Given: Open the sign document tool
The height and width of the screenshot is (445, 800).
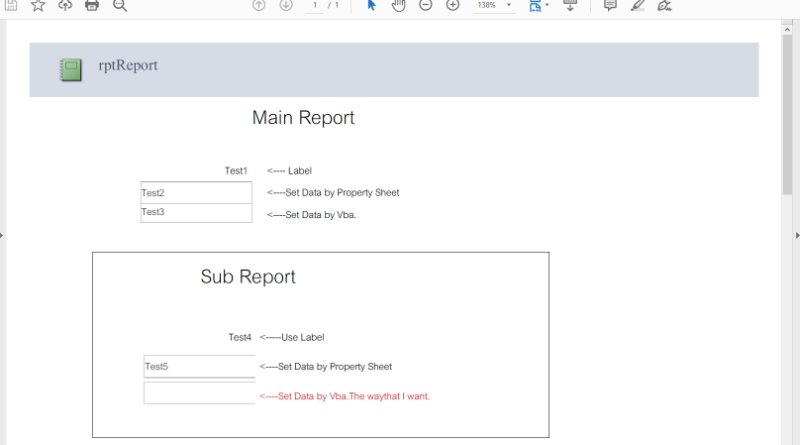Looking at the screenshot, I should pyautogui.click(x=664, y=5).
